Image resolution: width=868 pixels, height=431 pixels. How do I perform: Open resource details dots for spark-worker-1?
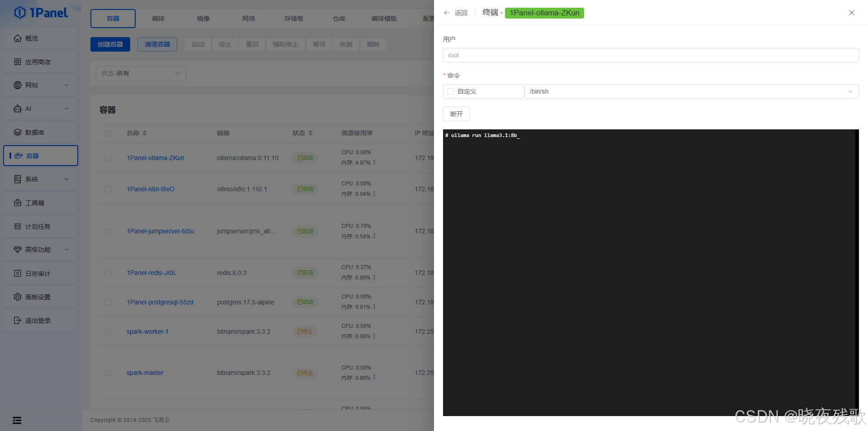point(374,336)
